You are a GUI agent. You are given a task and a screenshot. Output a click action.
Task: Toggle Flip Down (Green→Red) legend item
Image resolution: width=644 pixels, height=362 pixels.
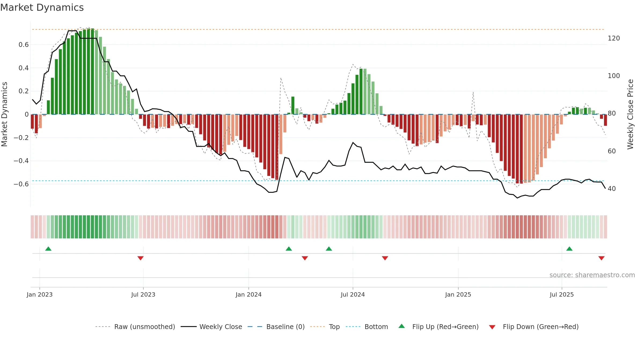pyautogui.click(x=534, y=327)
